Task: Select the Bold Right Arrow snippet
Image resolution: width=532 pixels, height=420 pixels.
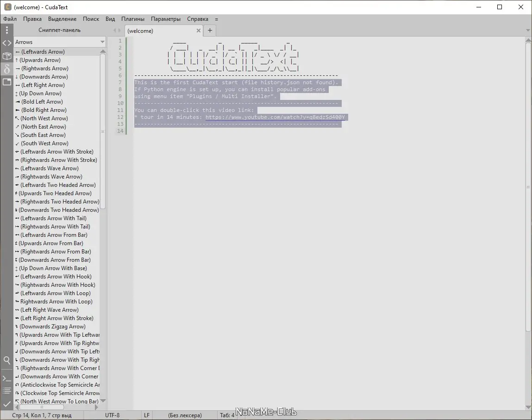Action: (56, 110)
